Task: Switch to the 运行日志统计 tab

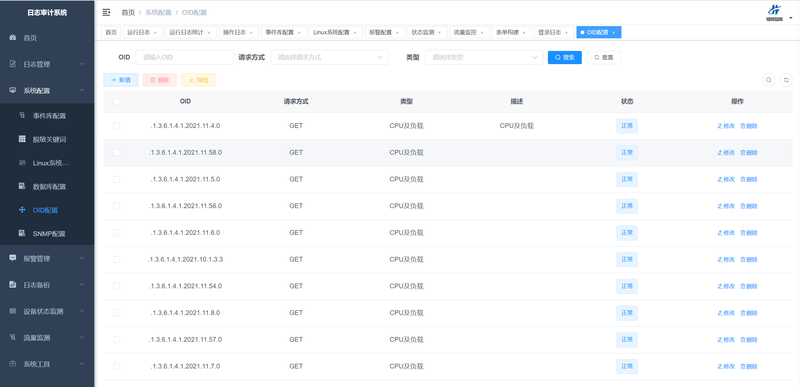Action: click(190, 33)
